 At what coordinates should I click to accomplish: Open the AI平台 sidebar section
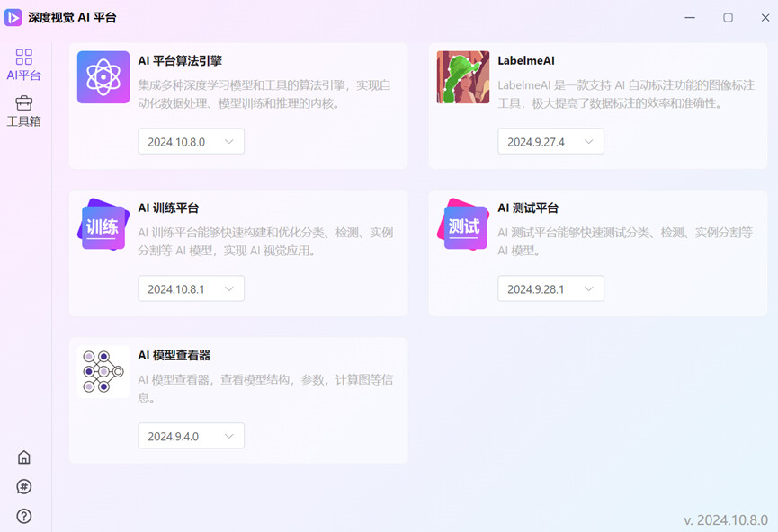23,65
